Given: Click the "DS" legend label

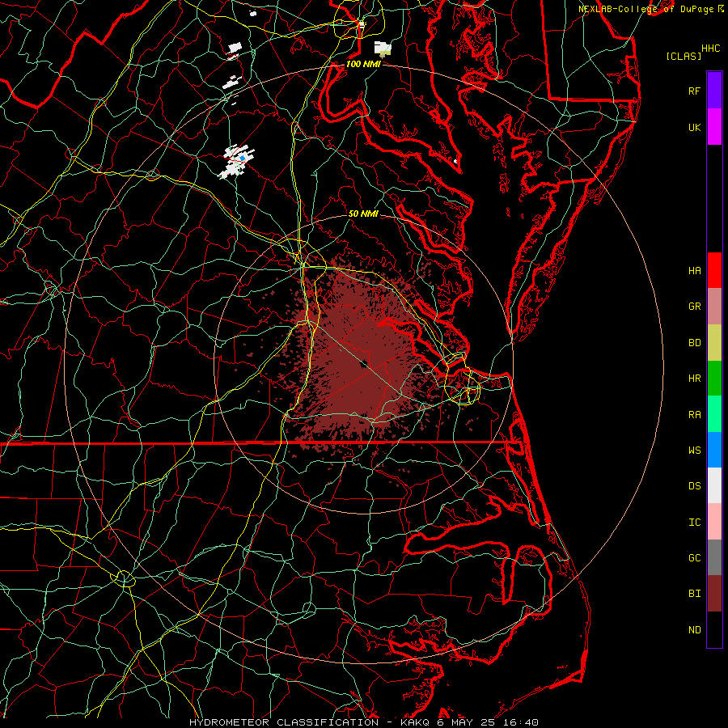Looking at the screenshot, I should tap(695, 486).
